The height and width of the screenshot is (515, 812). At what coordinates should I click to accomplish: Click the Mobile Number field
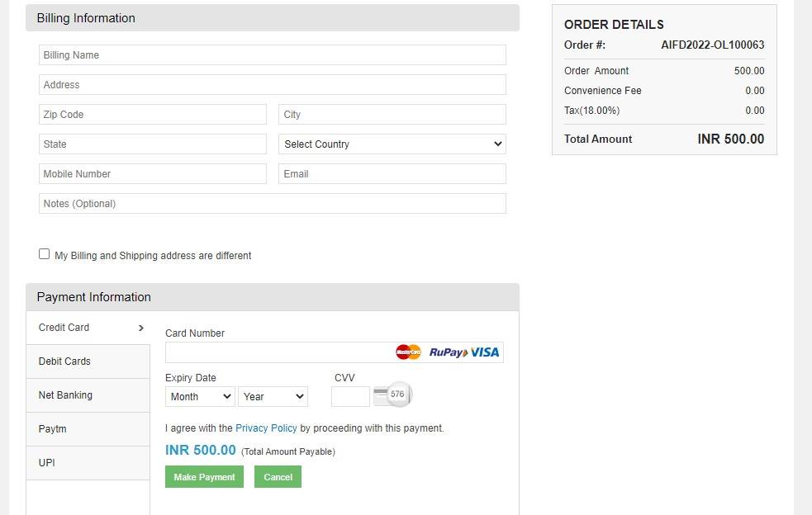(x=153, y=174)
